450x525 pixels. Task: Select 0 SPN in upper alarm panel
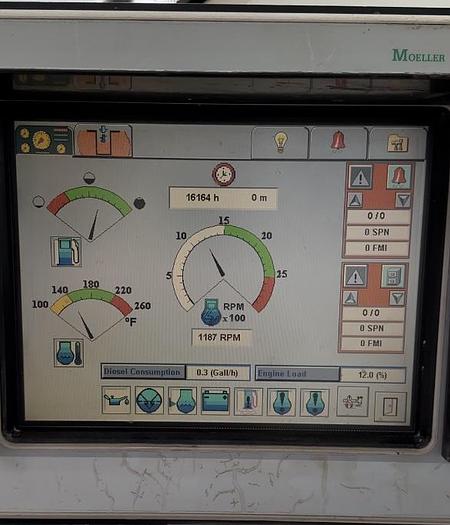pyautogui.click(x=377, y=232)
